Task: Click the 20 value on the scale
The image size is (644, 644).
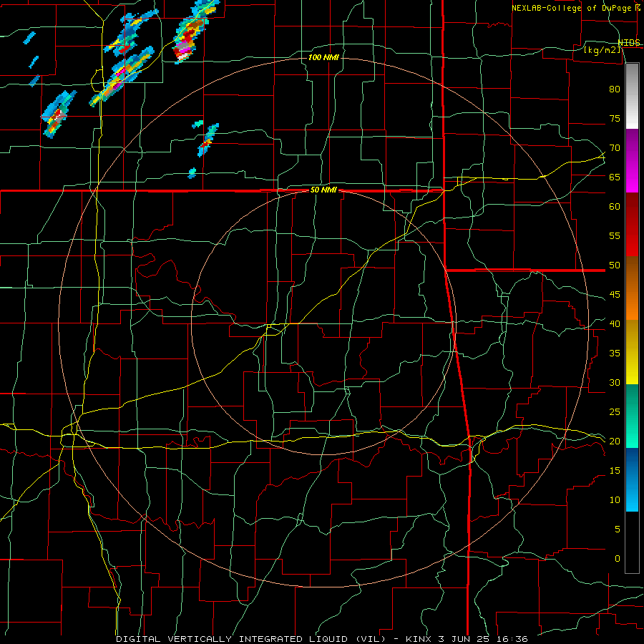Action: point(615,441)
